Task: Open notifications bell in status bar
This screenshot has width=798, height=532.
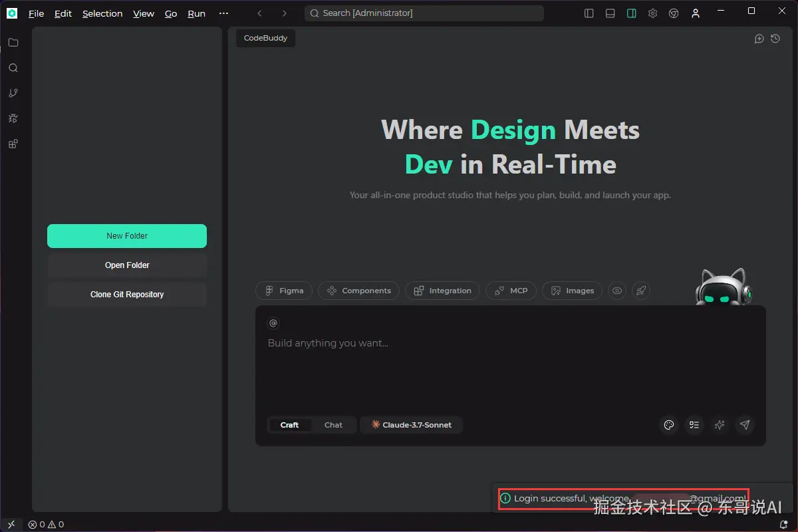Action: pos(784,525)
